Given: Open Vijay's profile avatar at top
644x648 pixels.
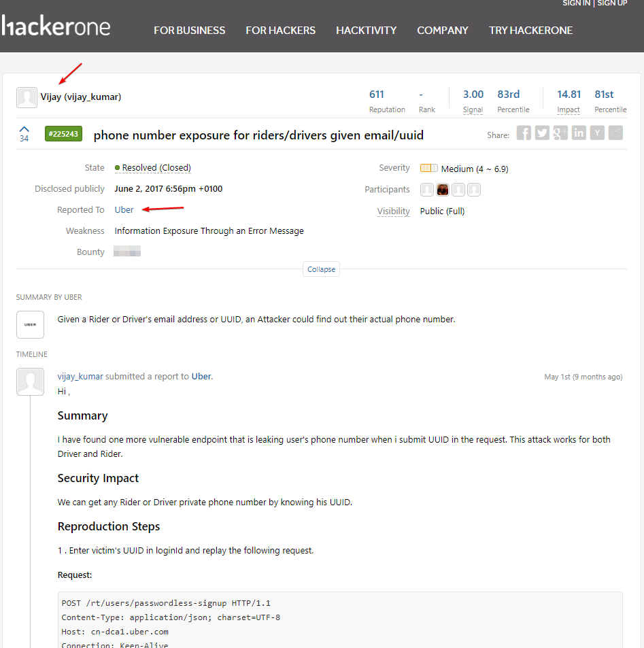Looking at the screenshot, I should (27, 97).
